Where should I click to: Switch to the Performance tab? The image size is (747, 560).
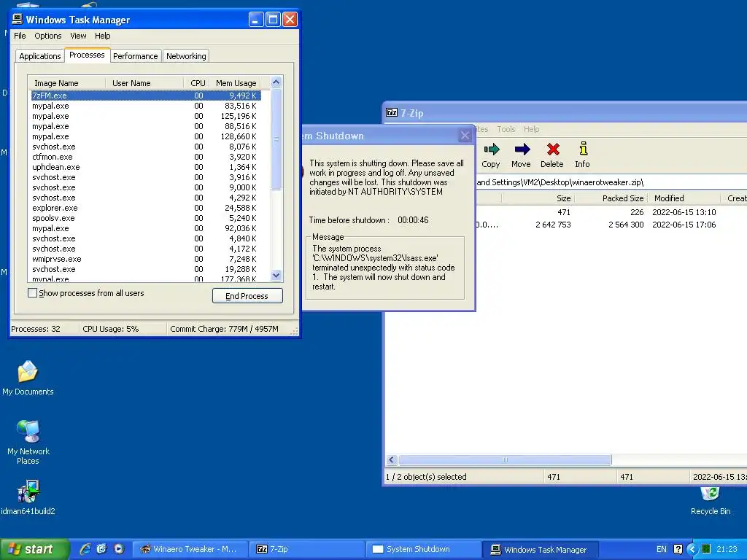135,56
